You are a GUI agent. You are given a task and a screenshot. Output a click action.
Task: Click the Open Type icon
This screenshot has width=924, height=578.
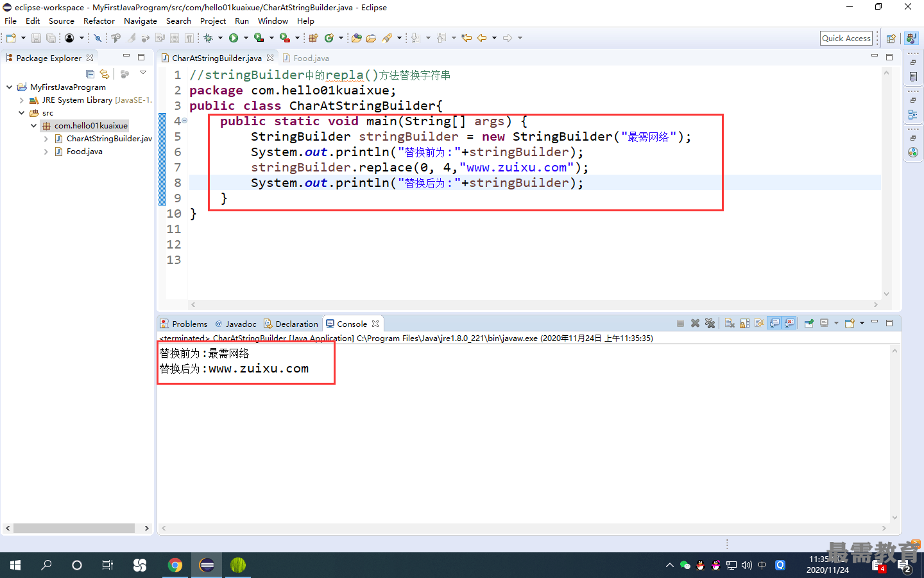click(x=356, y=38)
